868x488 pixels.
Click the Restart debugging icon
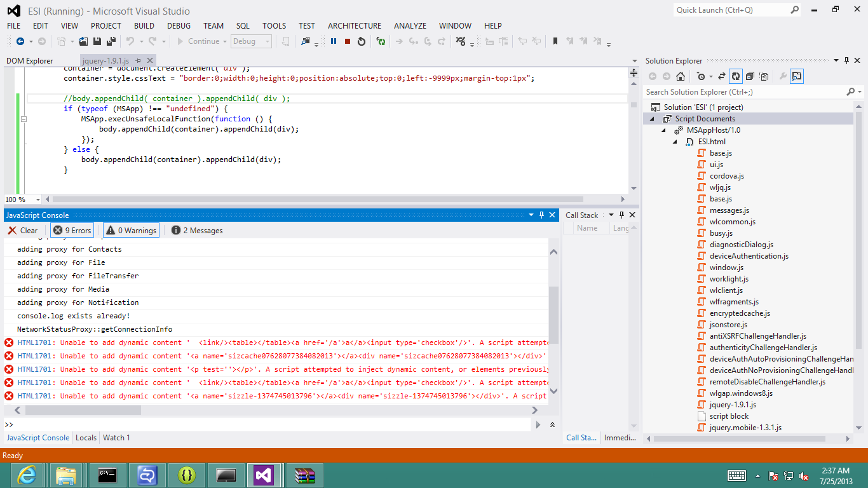pos(362,41)
